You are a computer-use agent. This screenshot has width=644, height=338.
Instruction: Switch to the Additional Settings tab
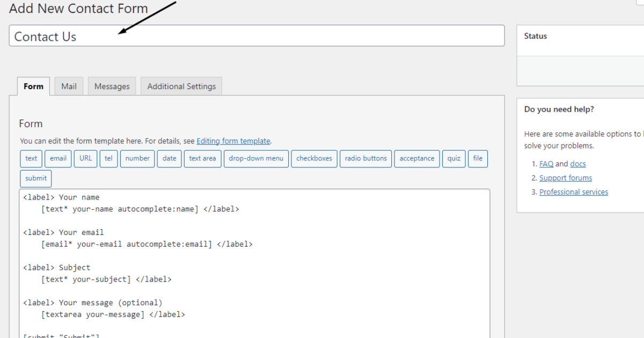[181, 86]
